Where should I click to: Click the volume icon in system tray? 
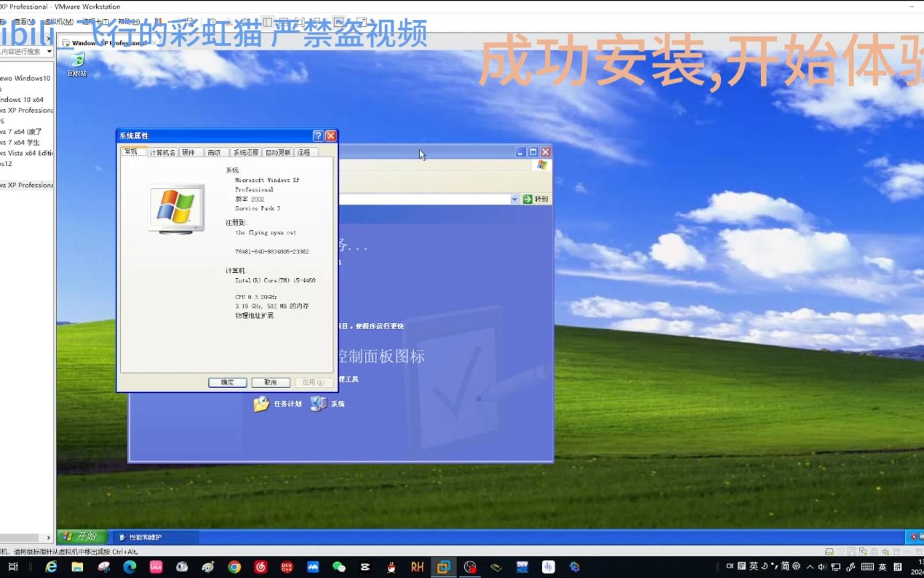(x=822, y=567)
